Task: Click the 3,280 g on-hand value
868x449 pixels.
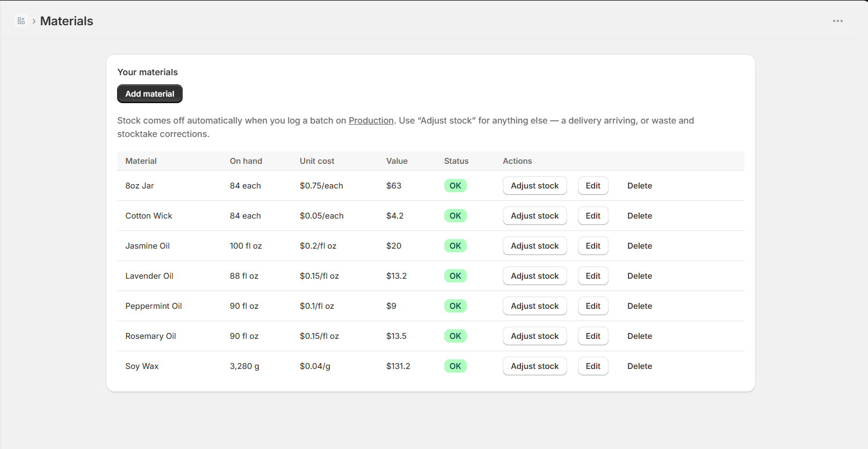Action: click(244, 366)
